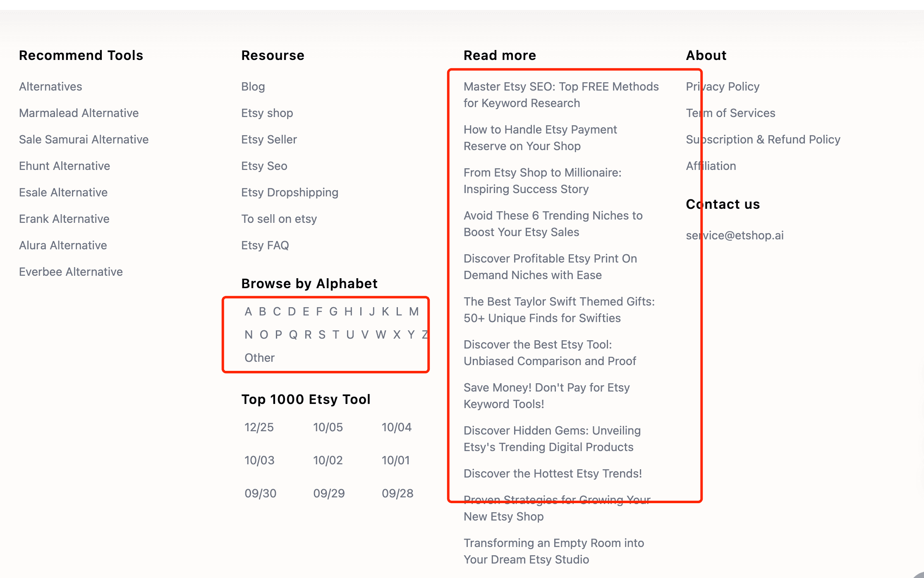924x578 pixels.
Task: Open To sell on etsy link
Action: click(x=279, y=219)
